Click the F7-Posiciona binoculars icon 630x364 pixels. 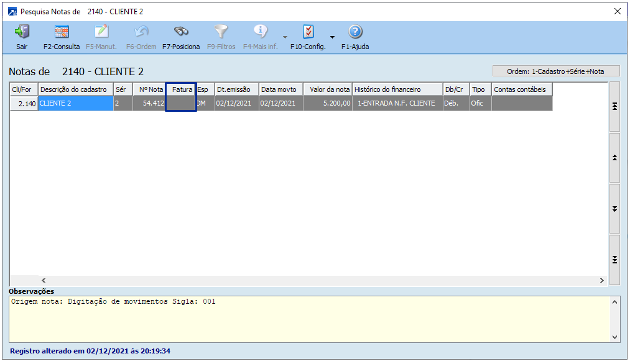(181, 32)
